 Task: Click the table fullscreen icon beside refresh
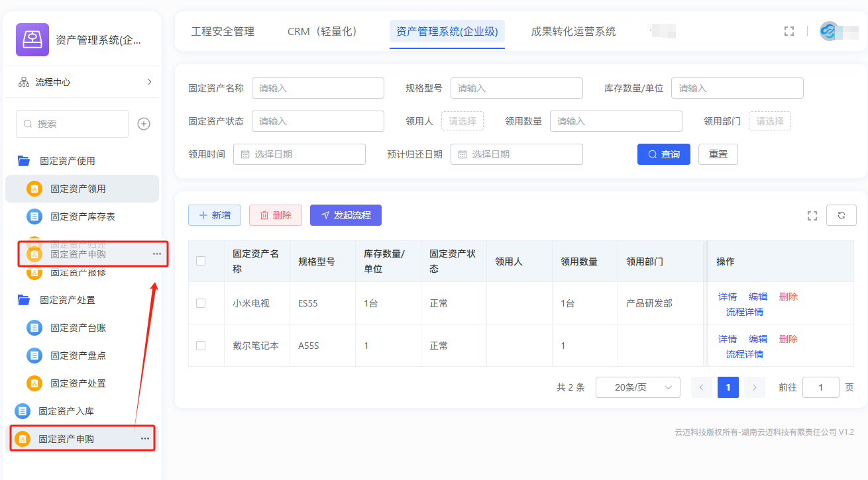coord(812,215)
